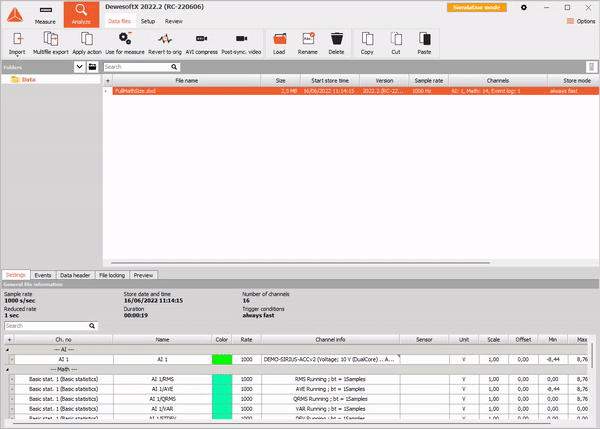Open the settings gear icon
600x429 pixels.
[x=524, y=7]
